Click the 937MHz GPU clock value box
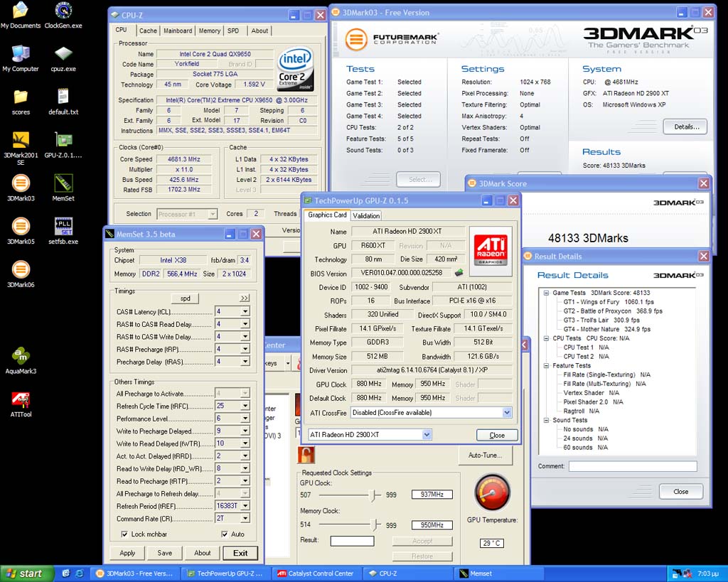The height and width of the screenshot is (582, 728). click(x=432, y=495)
